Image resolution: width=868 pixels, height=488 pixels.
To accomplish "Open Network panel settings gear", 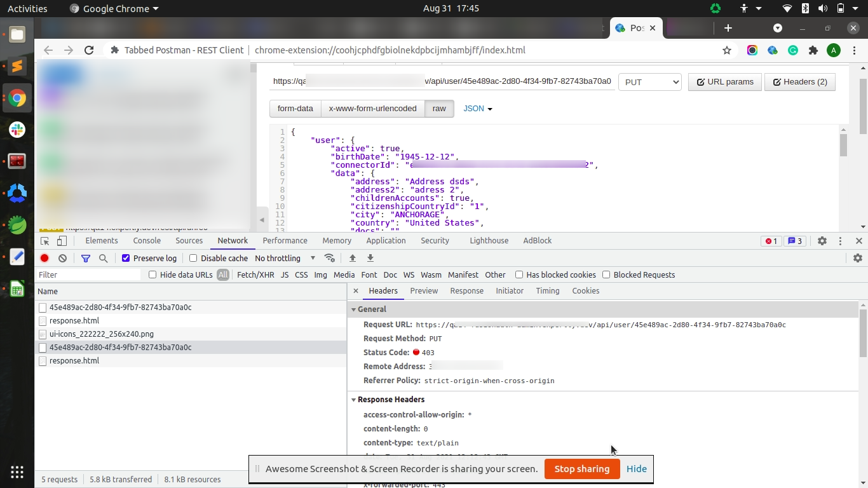I will [858, 258].
